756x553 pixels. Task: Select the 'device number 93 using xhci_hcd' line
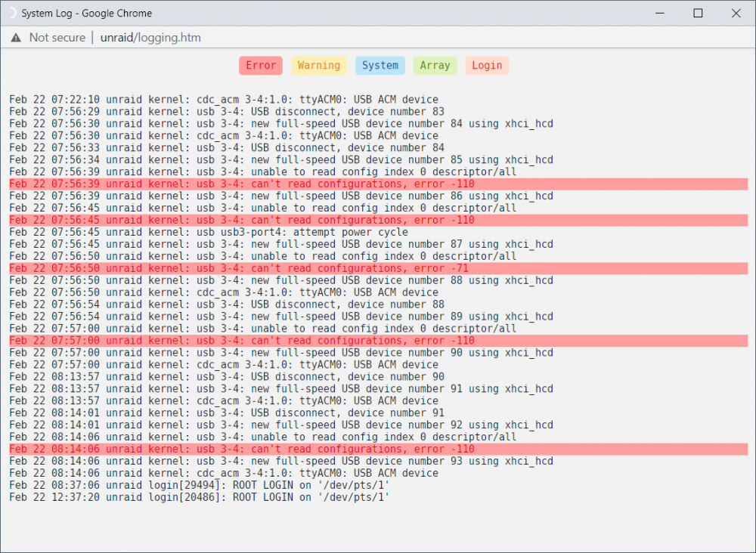(x=281, y=461)
